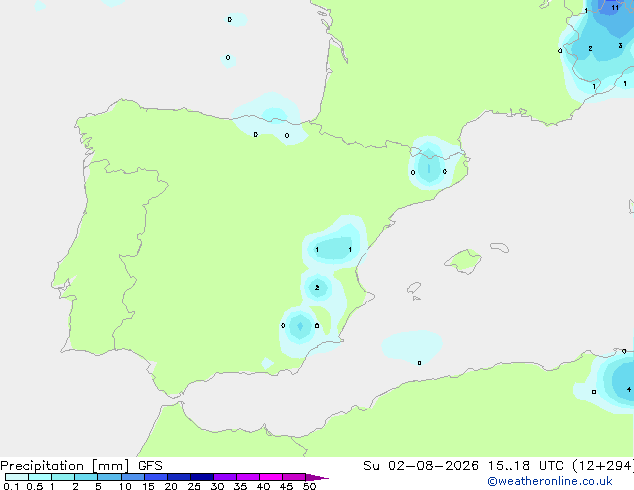Screen dimensions: 634x490
Task: Click the legend value '0.5'
Action: click(x=35, y=486)
